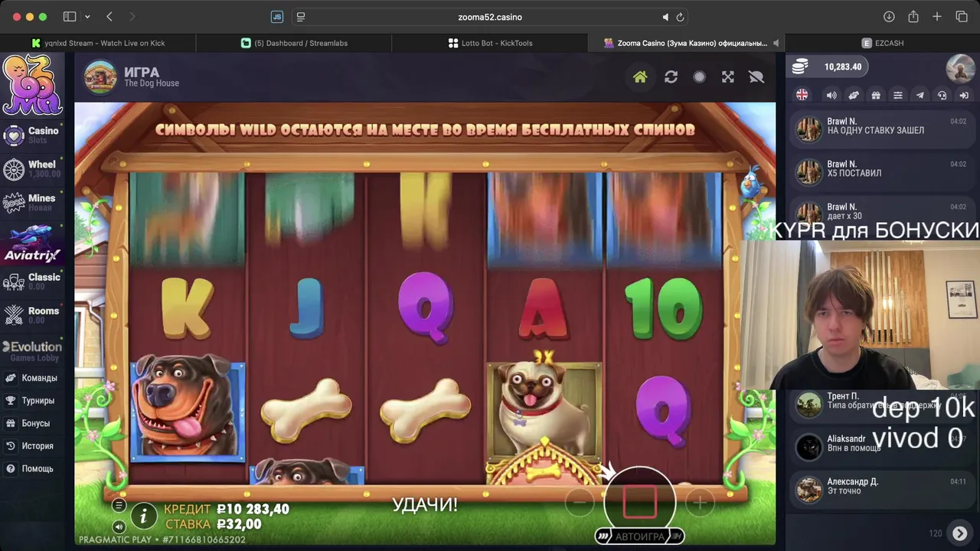
Task: Open the Classic game in sidebar
Action: [x=32, y=281]
